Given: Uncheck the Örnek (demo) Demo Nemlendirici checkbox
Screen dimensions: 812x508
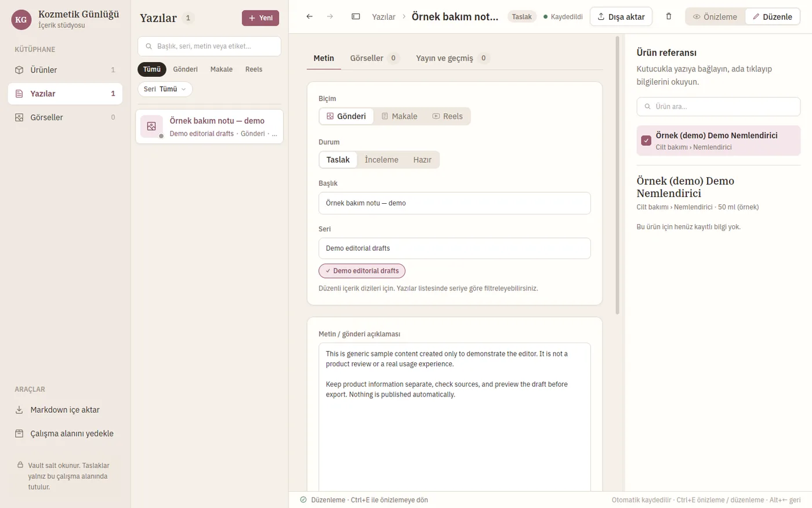Looking at the screenshot, I should tap(646, 140).
